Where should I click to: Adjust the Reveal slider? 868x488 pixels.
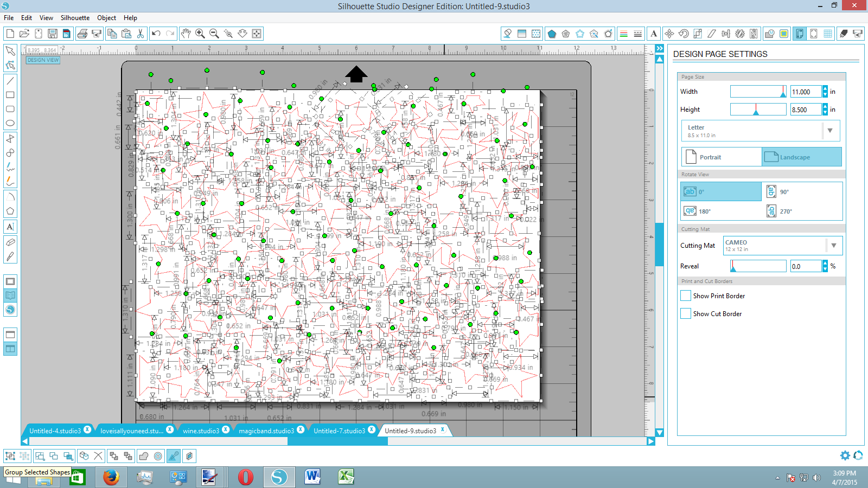click(x=758, y=266)
